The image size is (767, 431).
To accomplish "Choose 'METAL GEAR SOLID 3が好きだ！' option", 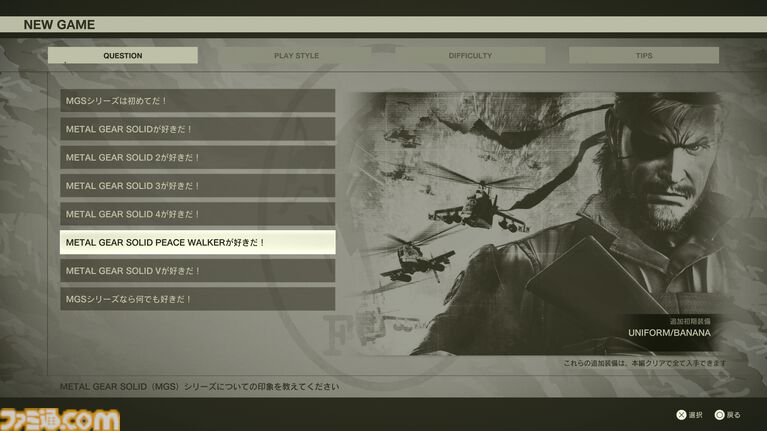I will [x=198, y=186].
